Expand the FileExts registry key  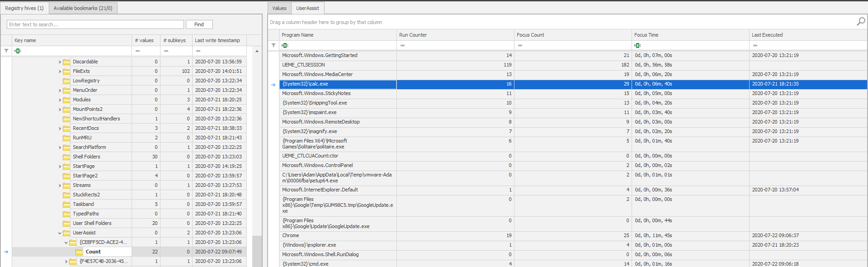click(60, 72)
